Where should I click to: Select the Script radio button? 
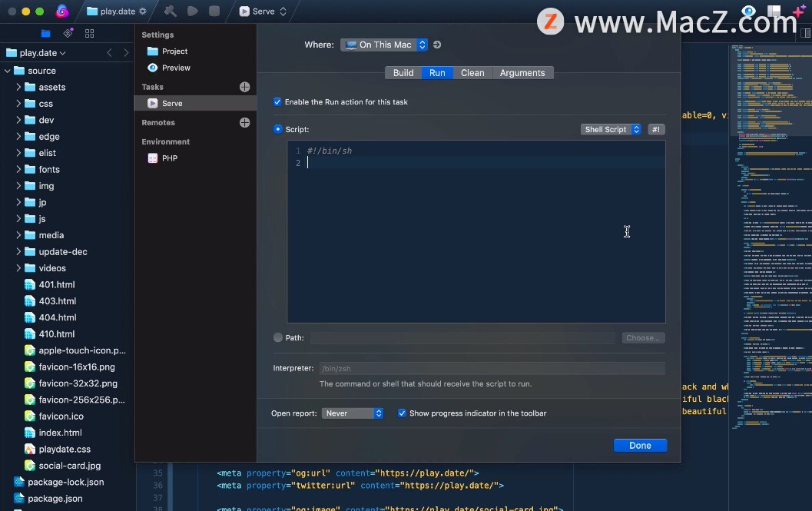pos(278,129)
